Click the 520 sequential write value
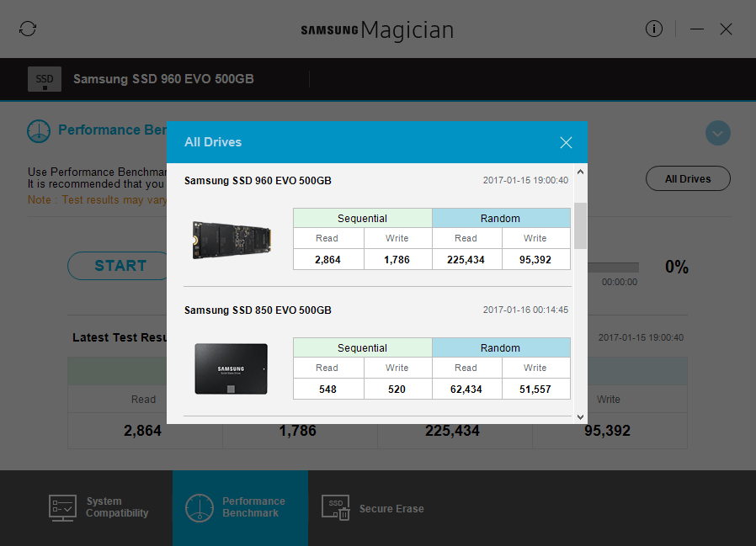Image resolution: width=756 pixels, height=546 pixels. point(397,390)
